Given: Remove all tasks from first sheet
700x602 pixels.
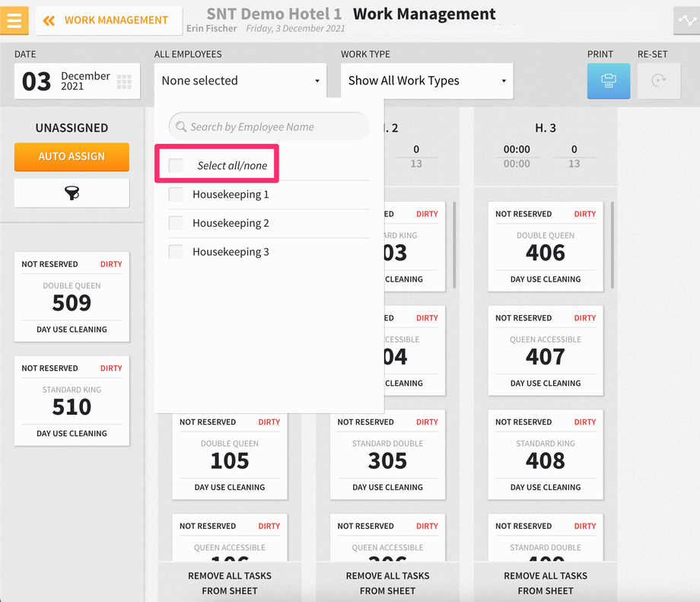Looking at the screenshot, I should click(x=230, y=583).
